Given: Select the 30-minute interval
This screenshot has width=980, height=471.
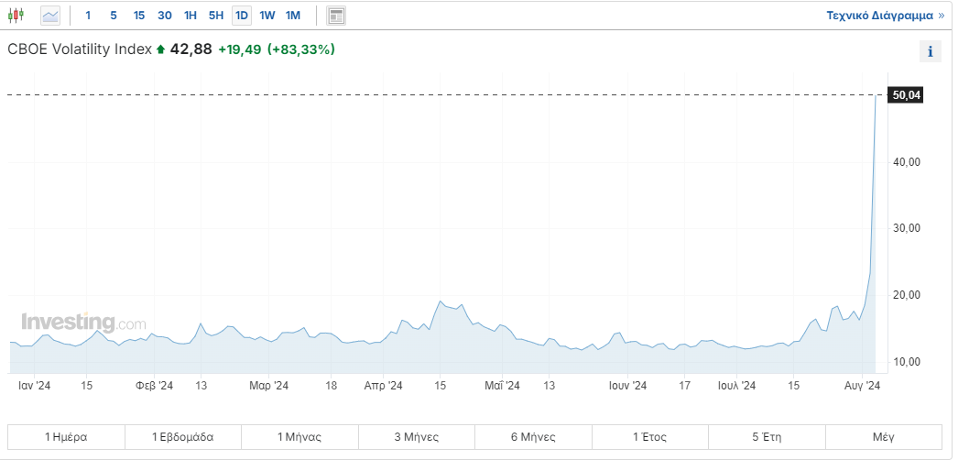Looking at the screenshot, I should point(165,16).
